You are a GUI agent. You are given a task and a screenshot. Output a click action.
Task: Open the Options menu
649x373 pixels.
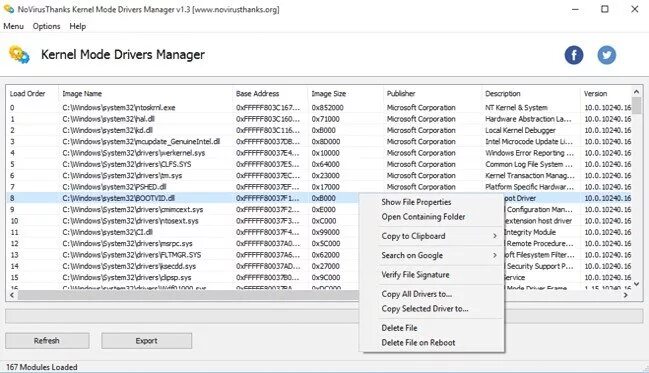pyautogui.click(x=46, y=26)
